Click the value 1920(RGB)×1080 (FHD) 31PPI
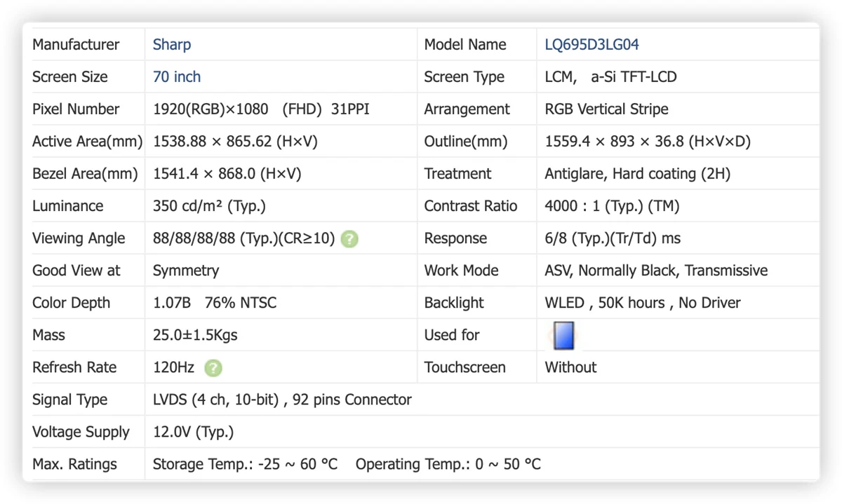842x504 pixels. coord(261,109)
